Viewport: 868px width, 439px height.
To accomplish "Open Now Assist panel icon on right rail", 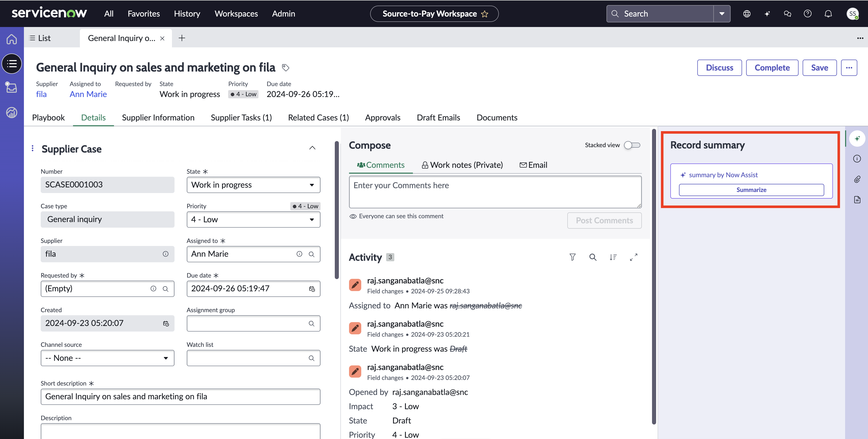I will point(857,139).
